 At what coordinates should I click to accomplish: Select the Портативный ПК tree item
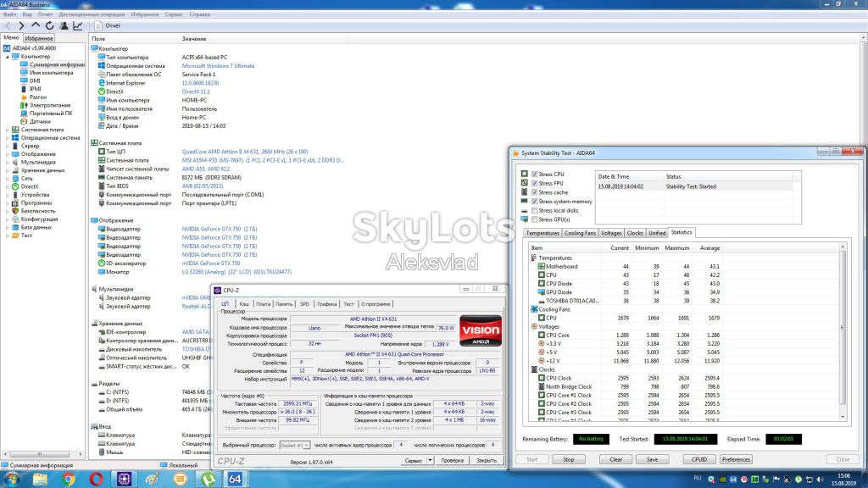click(x=51, y=113)
